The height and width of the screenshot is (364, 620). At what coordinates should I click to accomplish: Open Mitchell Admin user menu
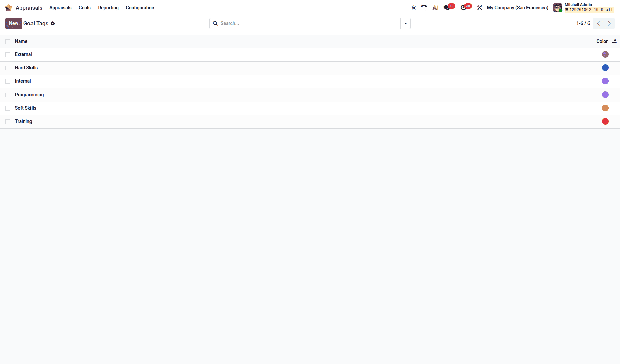(x=583, y=7)
